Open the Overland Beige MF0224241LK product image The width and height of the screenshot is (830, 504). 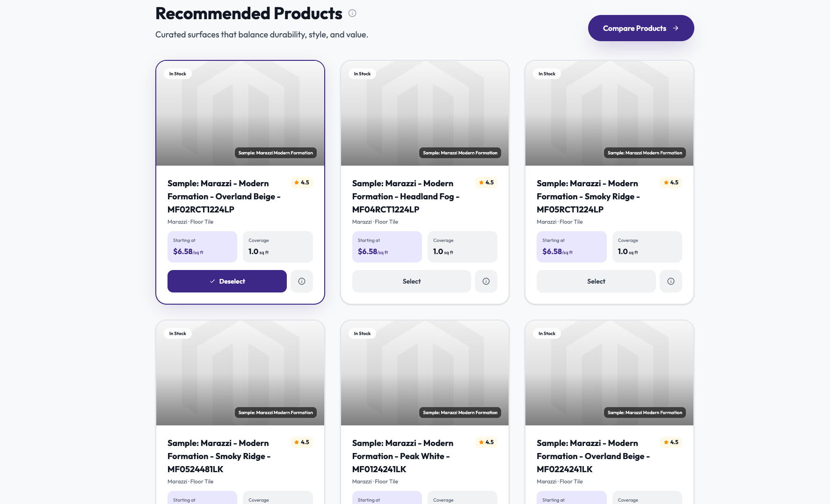click(609, 373)
